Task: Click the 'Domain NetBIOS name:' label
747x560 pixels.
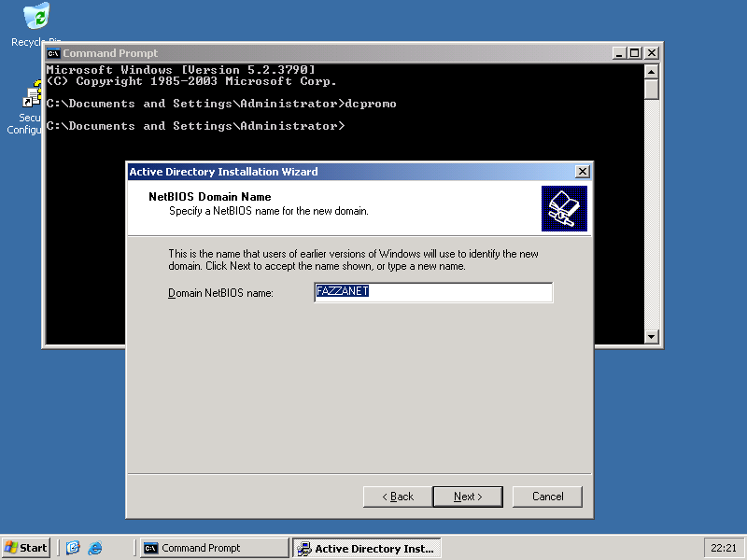Action: 220,293
